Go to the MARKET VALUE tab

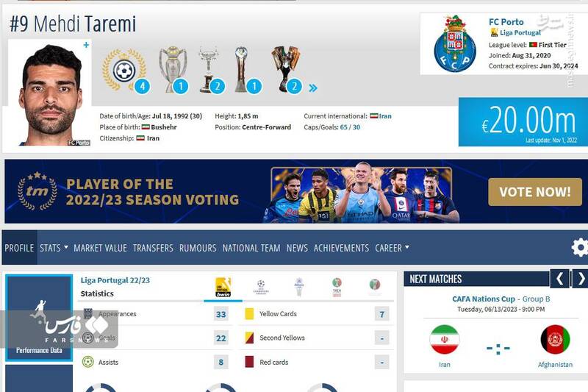click(100, 248)
